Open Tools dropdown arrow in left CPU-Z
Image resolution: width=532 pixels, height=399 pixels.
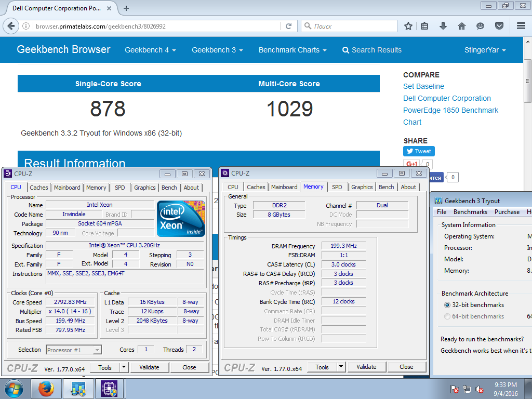point(124,367)
